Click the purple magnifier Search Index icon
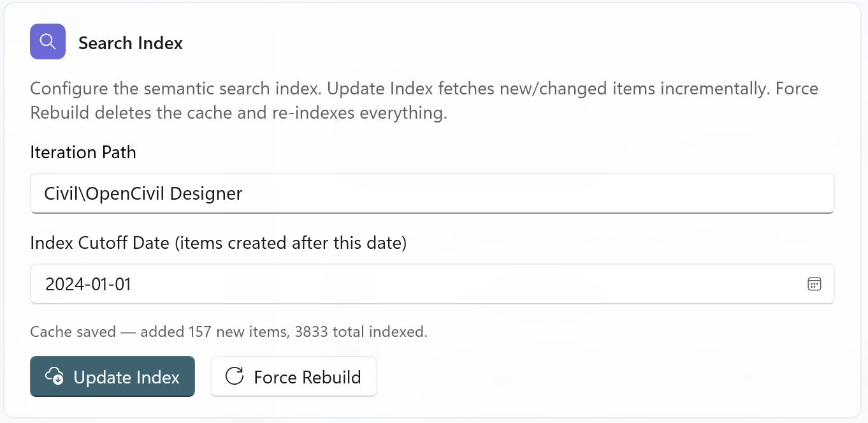The width and height of the screenshot is (868, 423). click(x=48, y=41)
